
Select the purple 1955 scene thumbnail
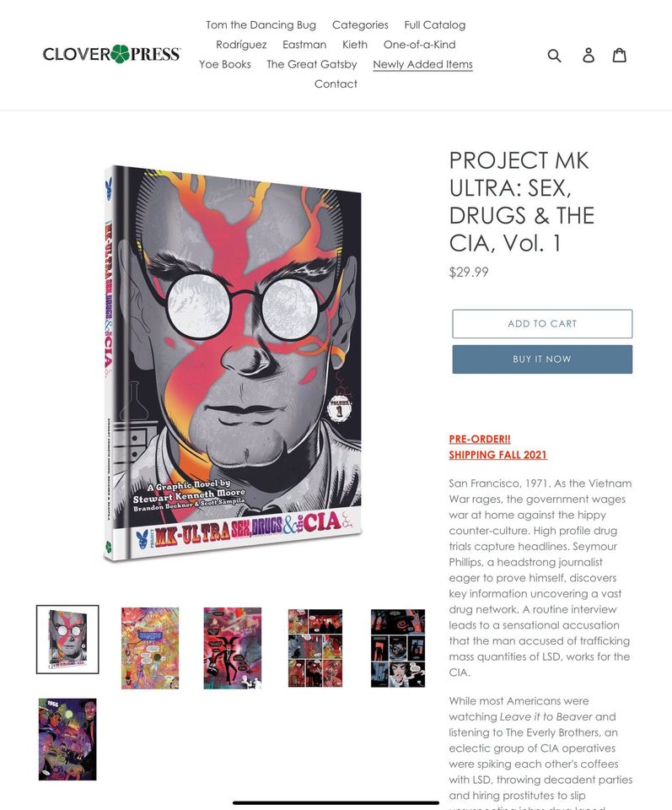67,739
